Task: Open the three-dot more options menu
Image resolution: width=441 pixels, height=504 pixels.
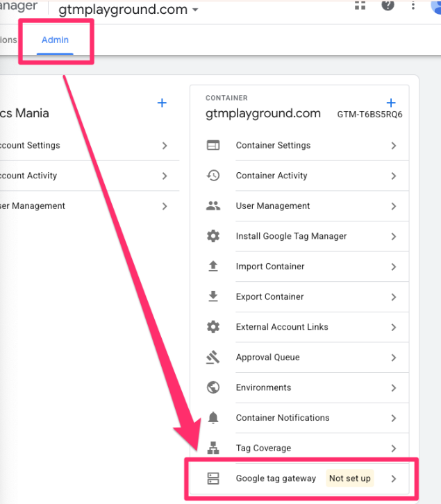Action: click(x=413, y=5)
